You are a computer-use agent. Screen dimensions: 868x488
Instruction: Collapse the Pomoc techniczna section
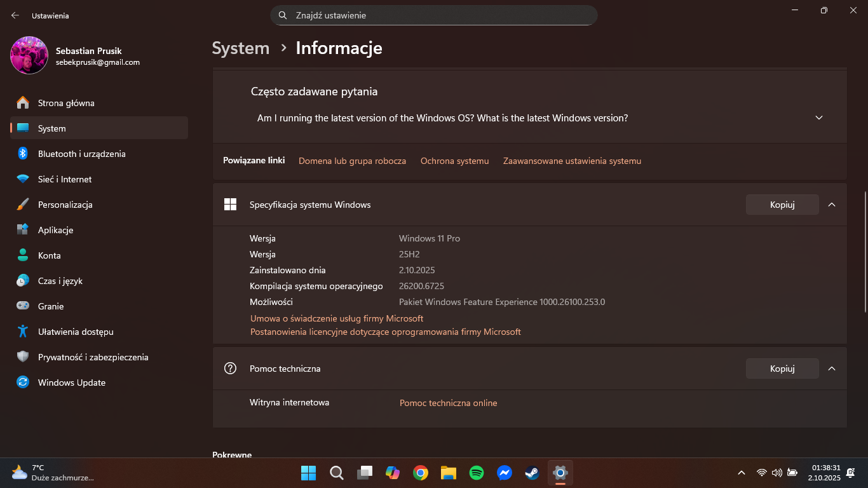coord(832,369)
